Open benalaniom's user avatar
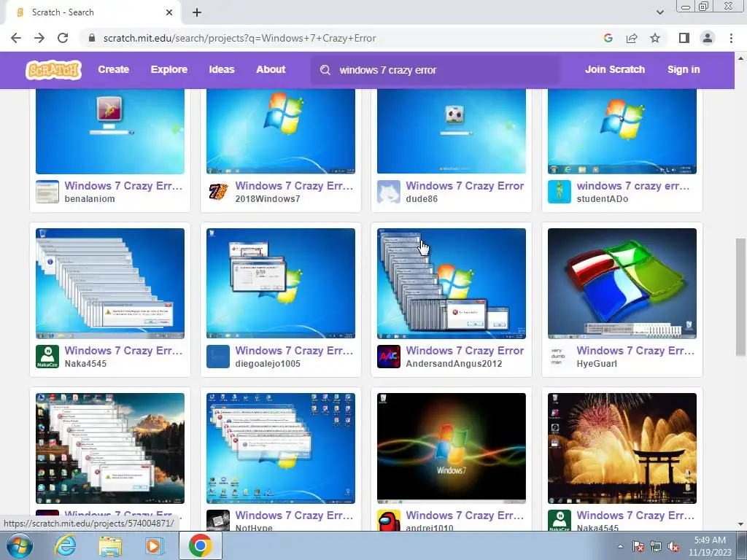Viewport: 747px width, 560px height. point(47,192)
